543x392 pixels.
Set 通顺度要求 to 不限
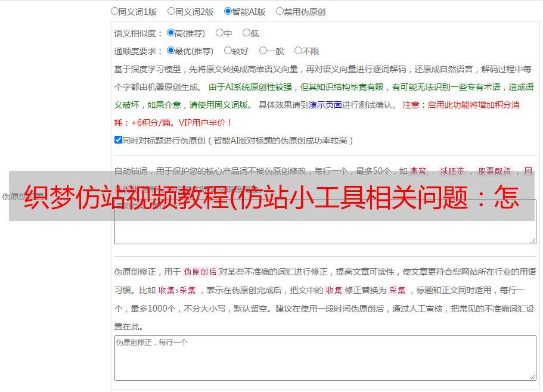pyautogui.click(x=298, y=51)
